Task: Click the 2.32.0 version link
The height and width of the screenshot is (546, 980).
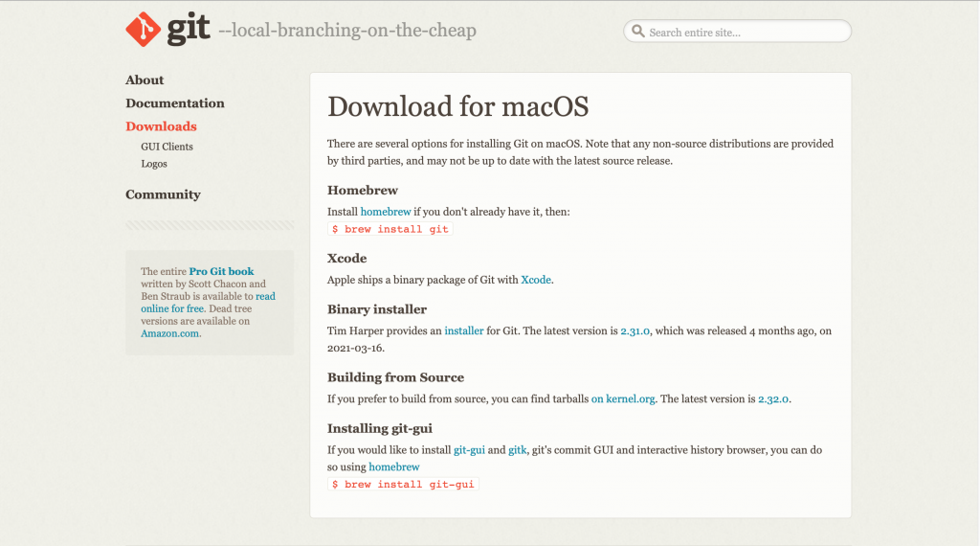Action: [773, 399]
